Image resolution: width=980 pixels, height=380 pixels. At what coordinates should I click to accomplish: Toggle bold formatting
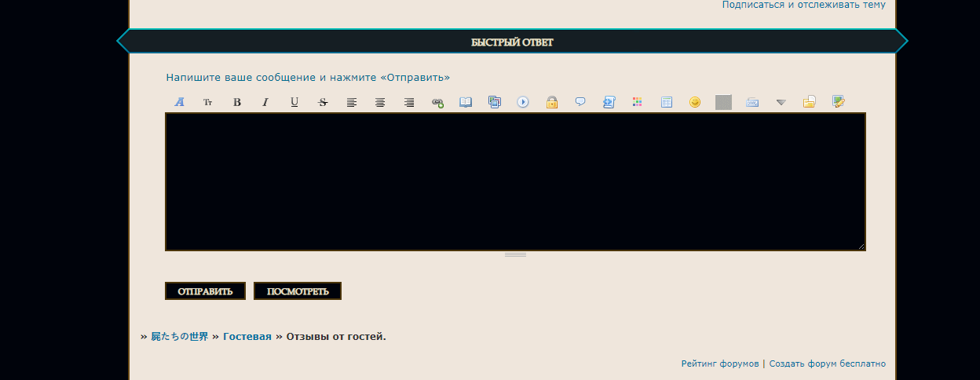click(237, 102)
